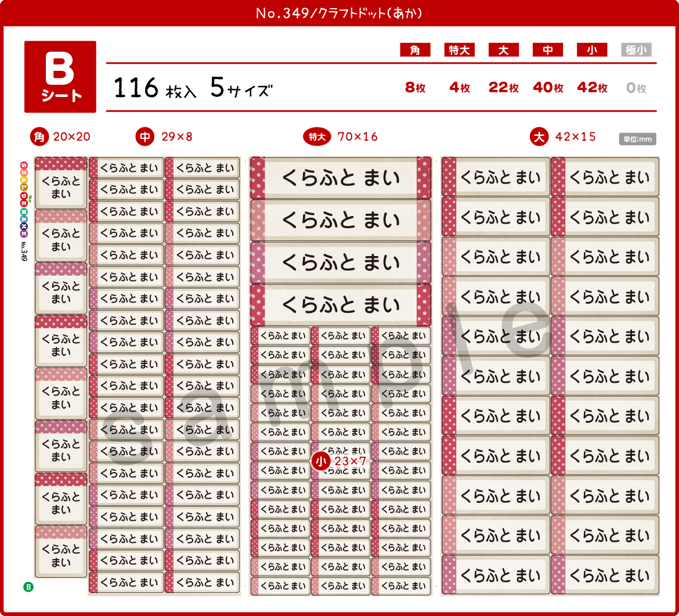Click the 23×7 size text

click(x=351, y=462)
